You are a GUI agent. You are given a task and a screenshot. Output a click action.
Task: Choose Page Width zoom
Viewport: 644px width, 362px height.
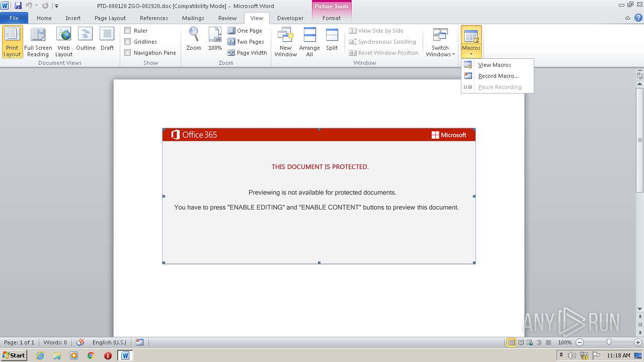tap(248, 53)
